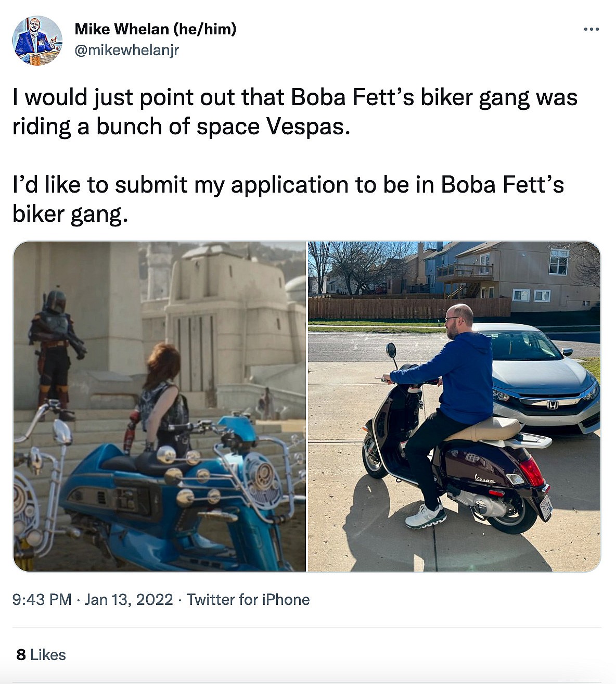The image size is (616, 684).
Task: Click the Vespa script logo on the scooter
Action: click(484, 478)
